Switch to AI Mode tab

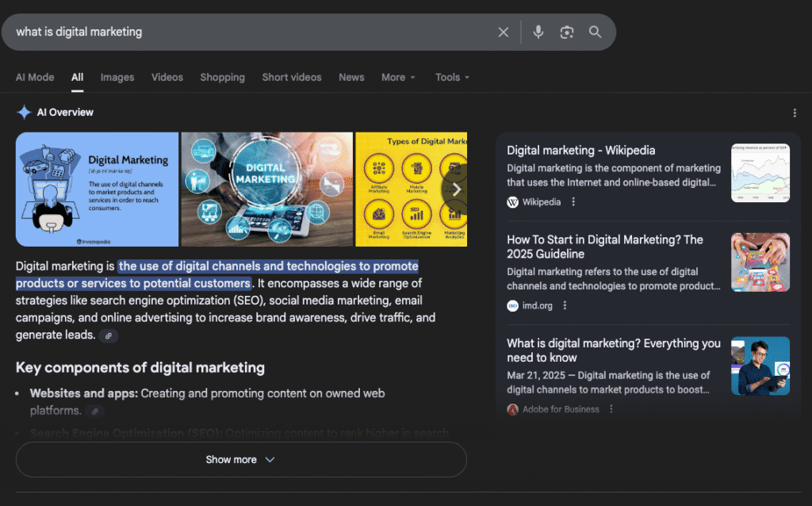tap(35, 78)
